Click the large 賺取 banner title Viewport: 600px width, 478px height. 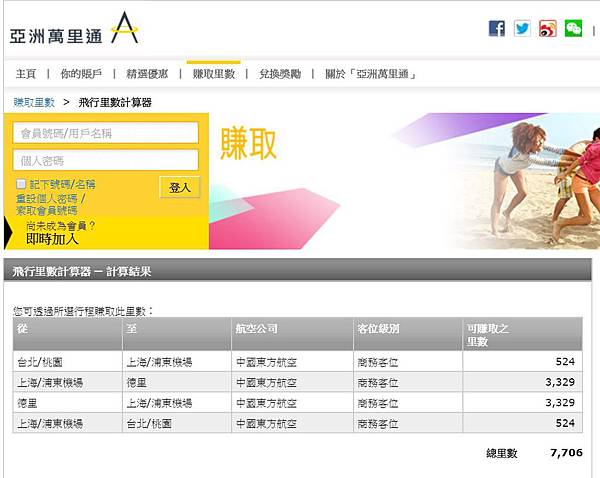pyautogui.click(x=248, y=144)
